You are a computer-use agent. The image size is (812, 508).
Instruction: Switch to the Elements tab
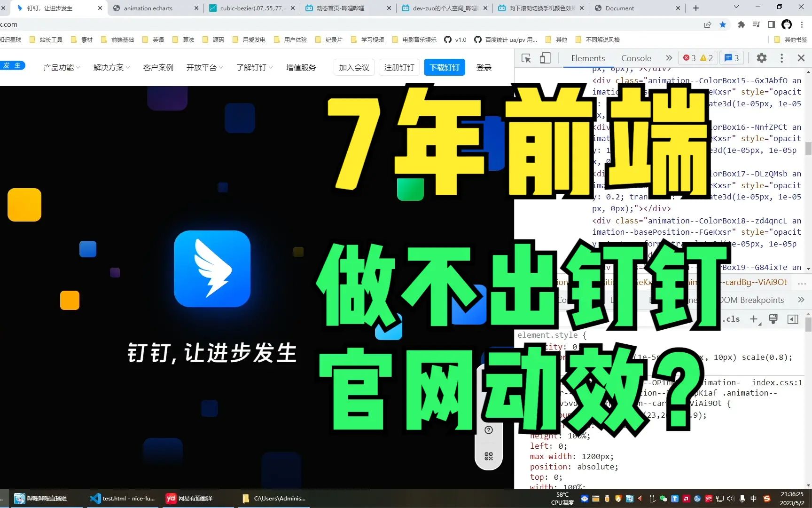(x=588, y=58)
